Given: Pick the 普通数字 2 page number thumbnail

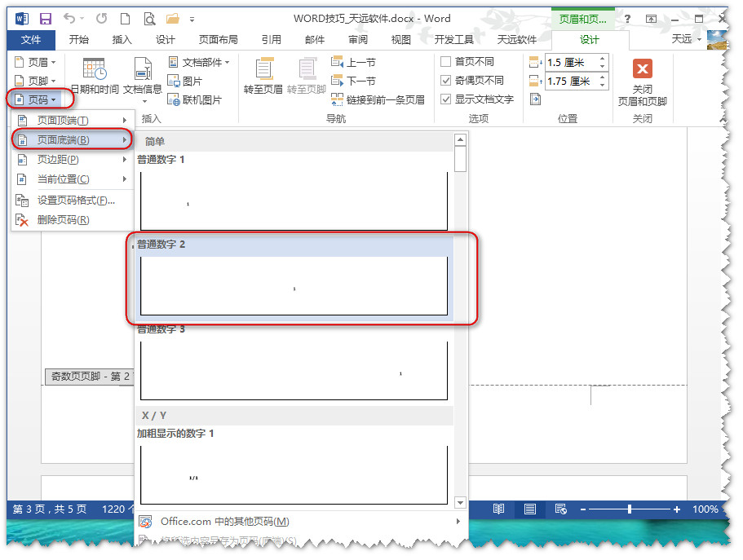Looking at the screenshot, I should [294, 285].
